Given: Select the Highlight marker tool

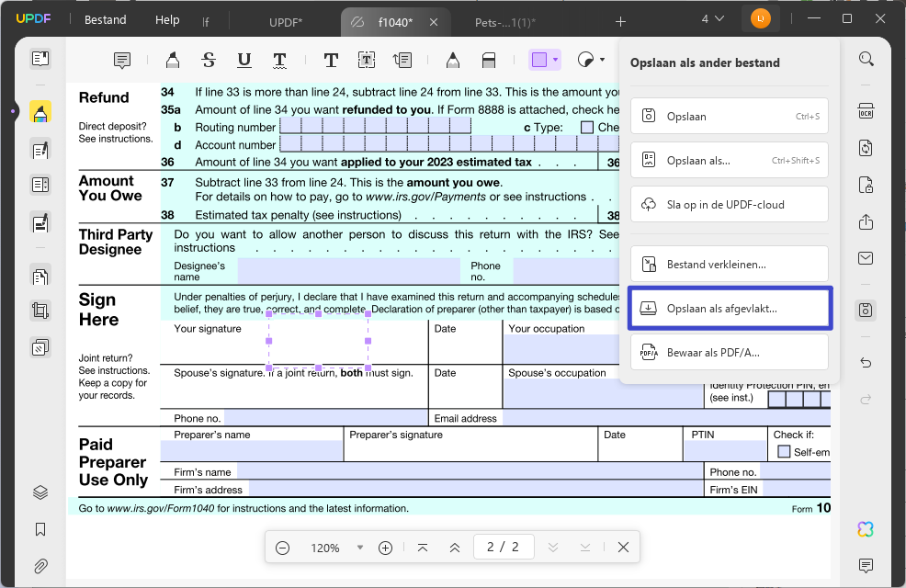Looking at the screenshot, I should point(172,60).
